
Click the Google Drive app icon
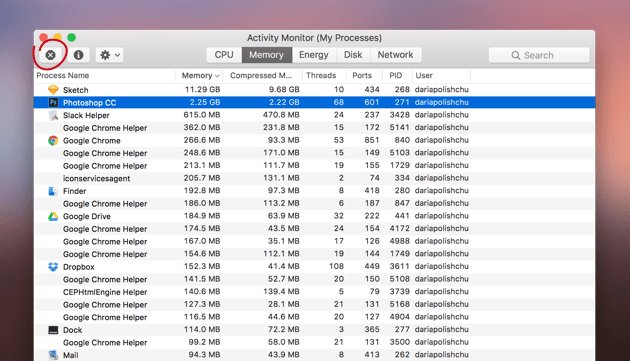pyautogui.click(x=53, y=217)
